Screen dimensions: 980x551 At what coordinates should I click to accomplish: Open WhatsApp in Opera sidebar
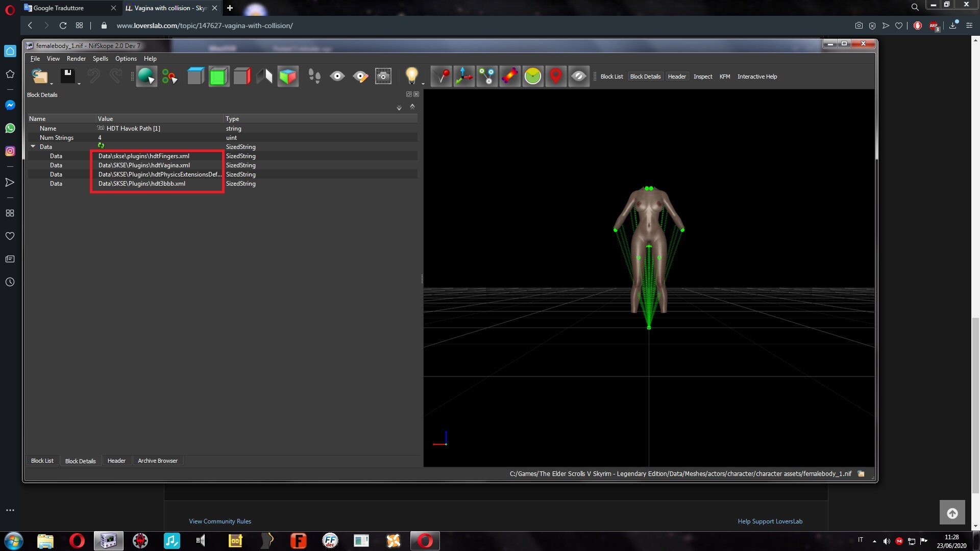[10, 128]
